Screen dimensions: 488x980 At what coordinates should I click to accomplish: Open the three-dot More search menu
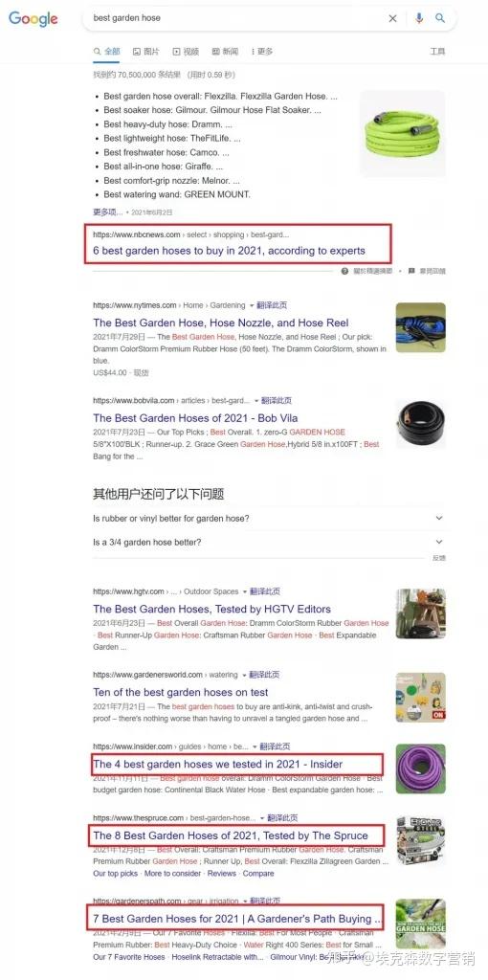(x=262, y=52)
